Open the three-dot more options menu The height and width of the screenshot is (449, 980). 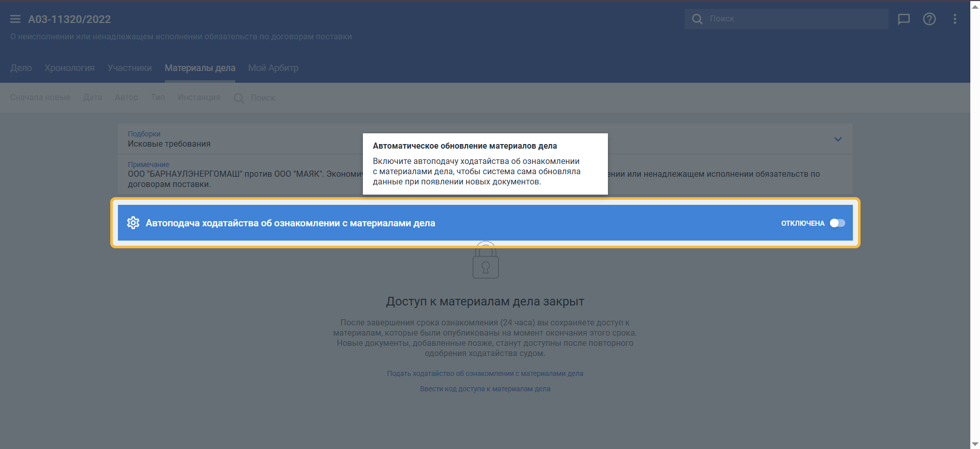pos(954,19)
